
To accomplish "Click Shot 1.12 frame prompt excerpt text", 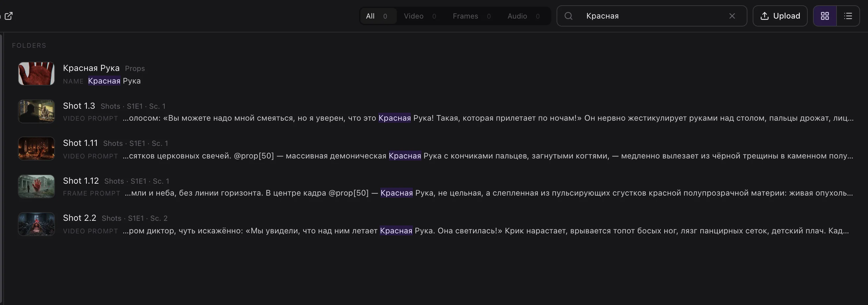I will [489, 193].
